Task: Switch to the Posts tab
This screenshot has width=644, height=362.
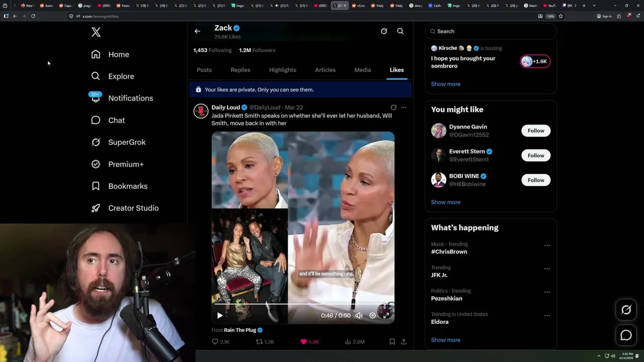Action: point(204,70)
